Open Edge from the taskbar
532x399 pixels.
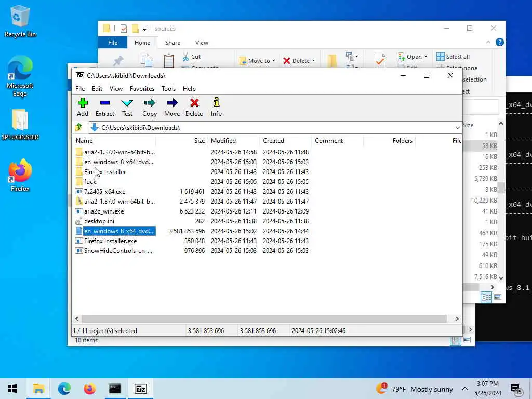(64, 389)
